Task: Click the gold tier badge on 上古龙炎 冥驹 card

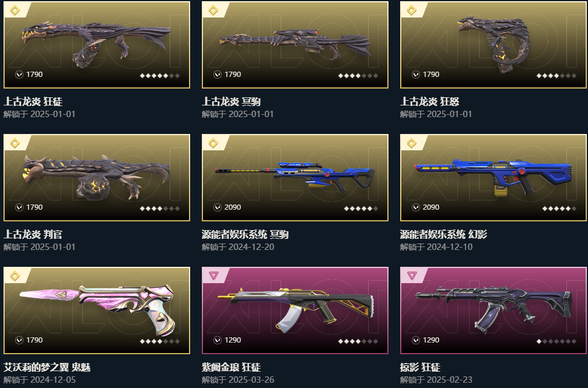Action: pos(213,10)
